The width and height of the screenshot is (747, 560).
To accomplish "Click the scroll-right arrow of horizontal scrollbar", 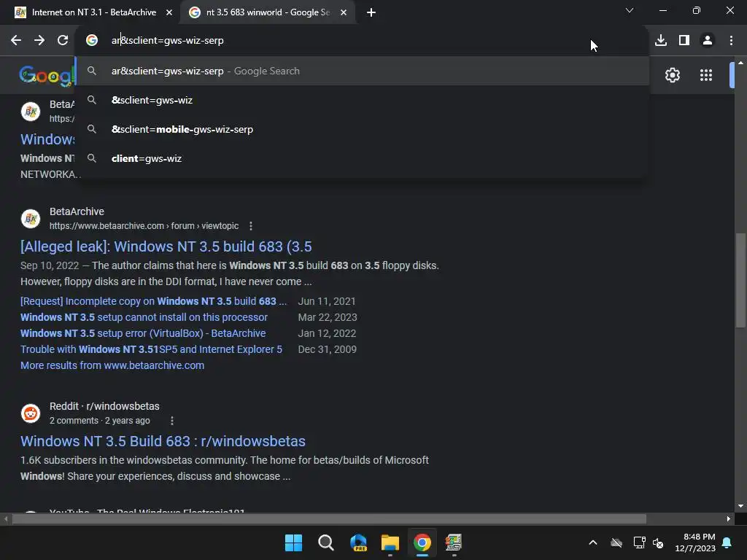I will pos(728,519).
